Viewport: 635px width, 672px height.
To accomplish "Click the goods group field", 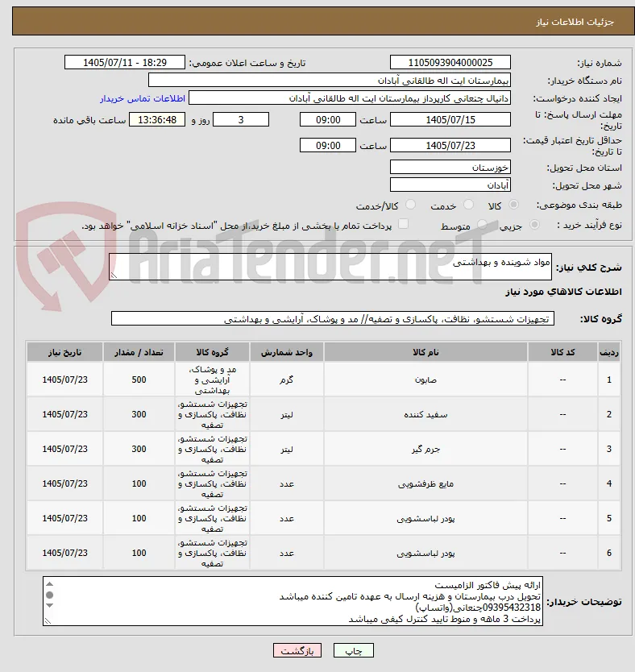I will pyautogui.click(x=333, y=319).
